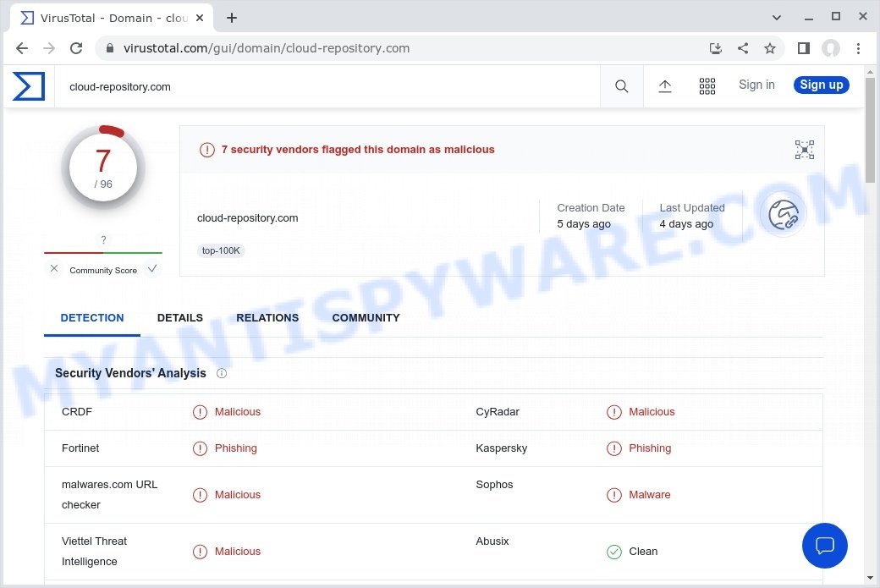Click the browser forward arrow
Viewport: 880px width, 588px height.
click(x=49, y=48)
